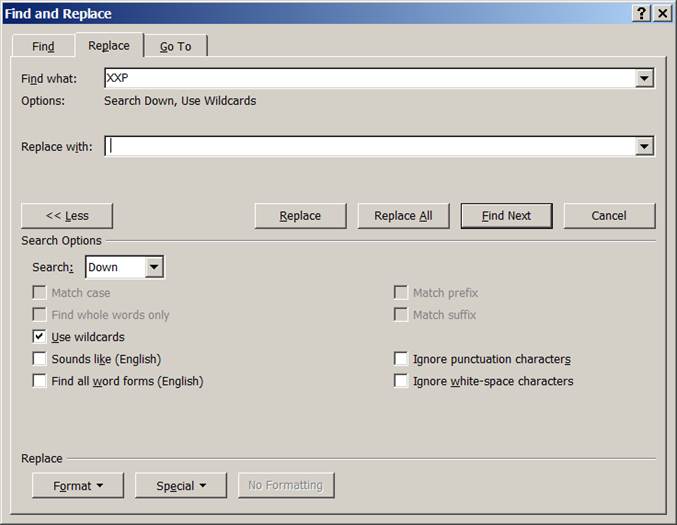The image size is (677, 525).
Task: Open the Search direction dropdown
Action: coord(154,267)
